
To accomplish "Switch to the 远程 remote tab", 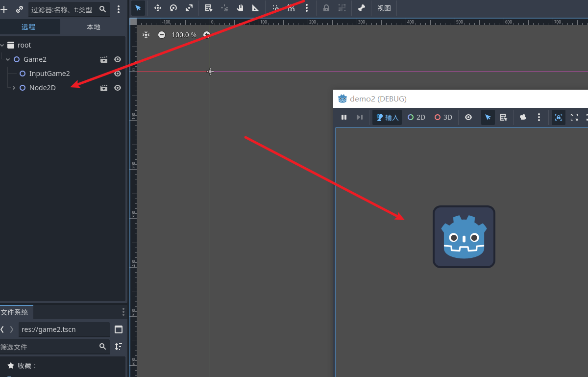I will coord(28,27).
